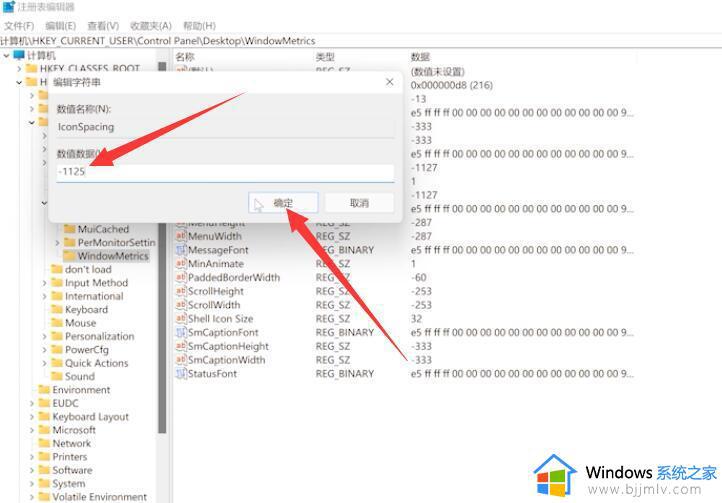The image size is (722, 503).
Task: Expand the Personalization node
Action: 44,336
